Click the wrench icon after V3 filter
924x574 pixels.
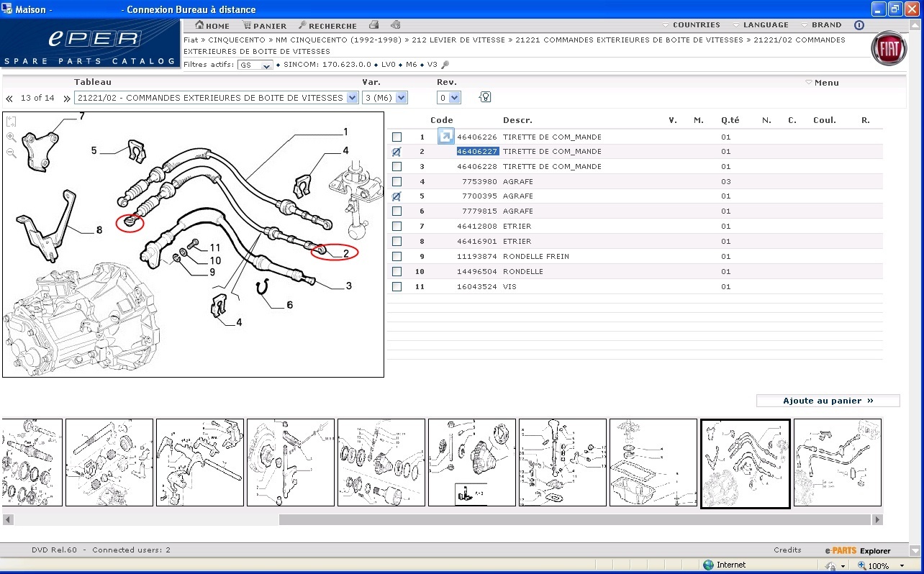(x=445, y=65)
